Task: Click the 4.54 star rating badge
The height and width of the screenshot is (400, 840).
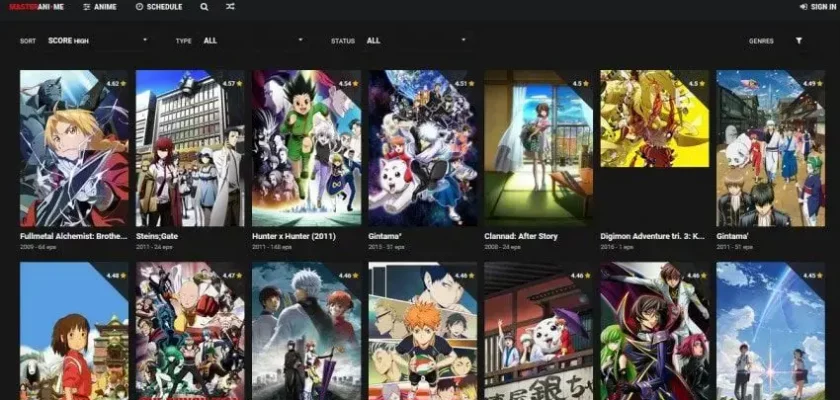Action: tap(349, 84)
